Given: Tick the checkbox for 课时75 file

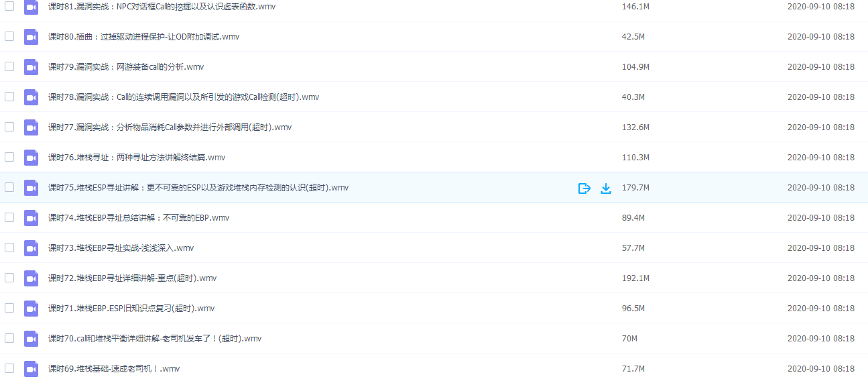Looking at the screenshot, I should pyautogui.click(x=9, y=187).
